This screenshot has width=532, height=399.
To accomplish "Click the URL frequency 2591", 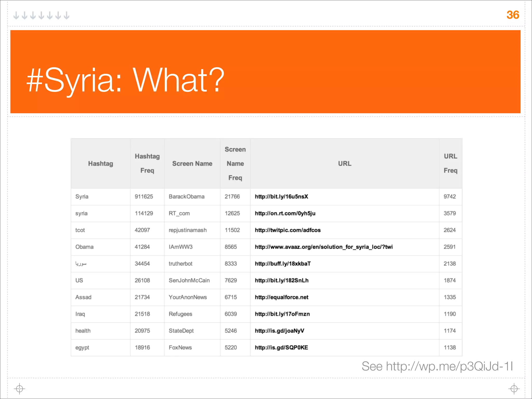I will 450,247.
